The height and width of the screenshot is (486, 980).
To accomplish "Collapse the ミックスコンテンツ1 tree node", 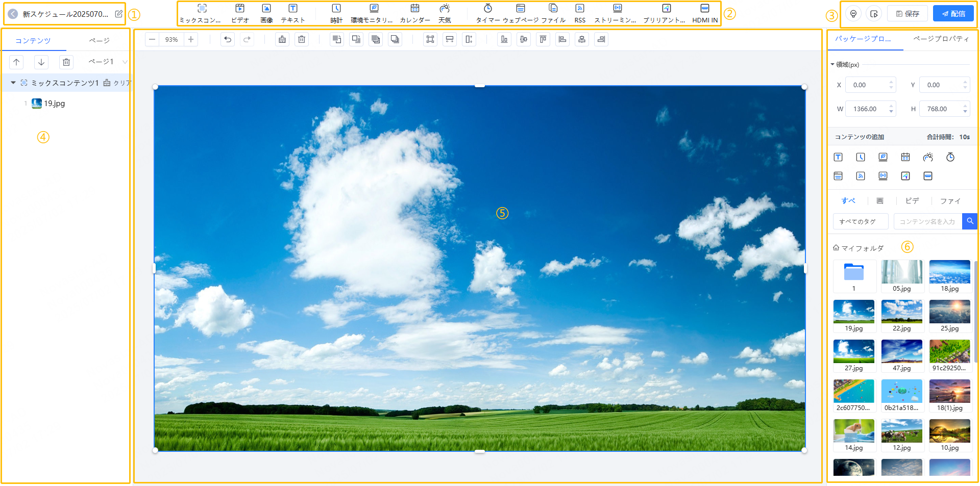I will tap(13, 83).
